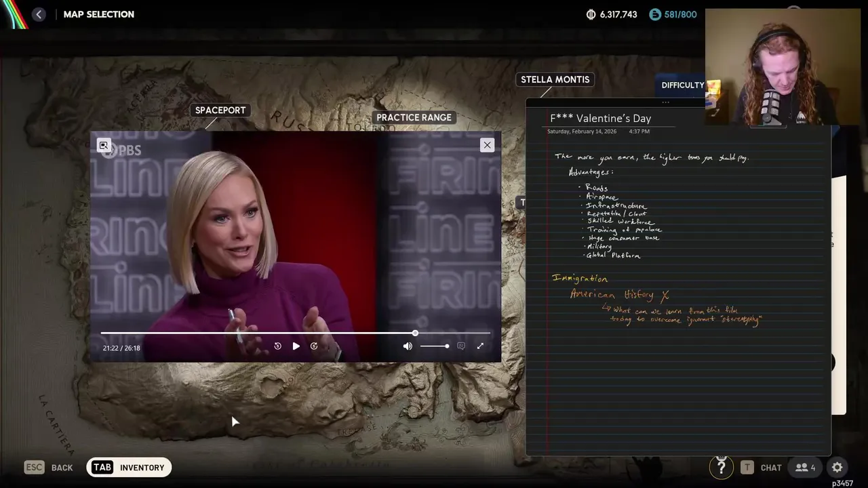Click the handwritten 'Immigration' heading
Image resolution: width=868 pixels, height=488 pixels.
tap(580, 278)
